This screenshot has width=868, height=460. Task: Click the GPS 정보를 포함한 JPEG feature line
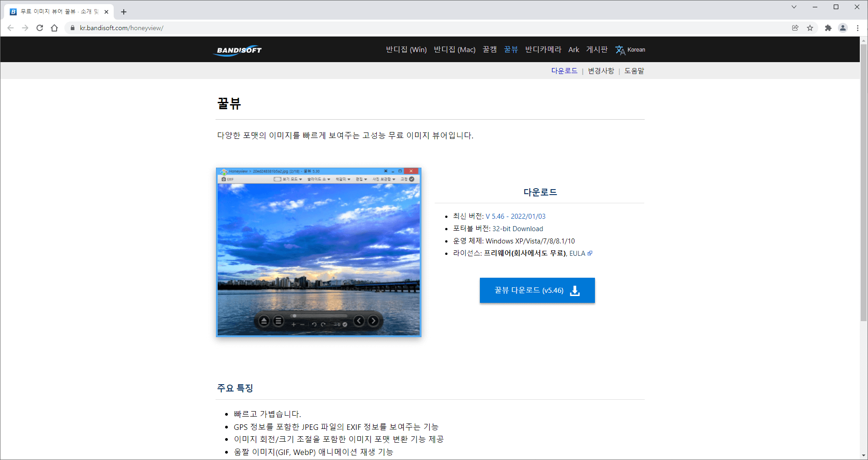point(336,427)
